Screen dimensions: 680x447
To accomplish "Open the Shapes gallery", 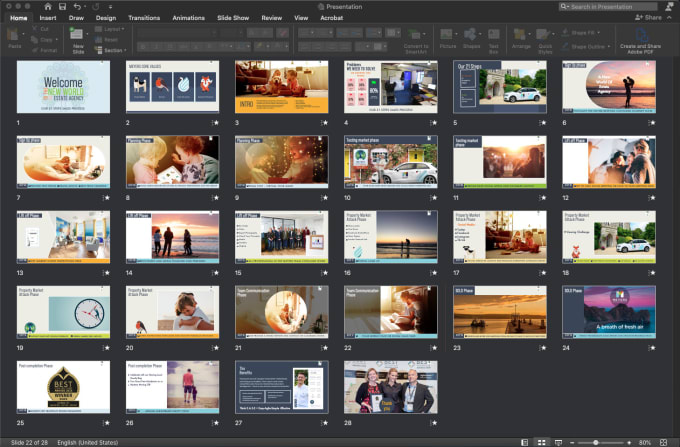I will [471, 39].
